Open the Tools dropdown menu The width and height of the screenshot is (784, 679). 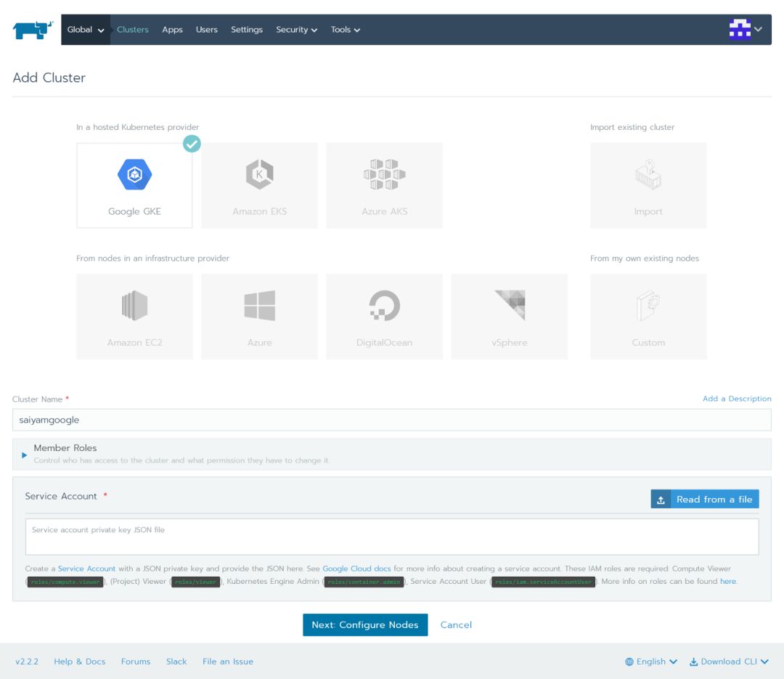pos(346,30)
